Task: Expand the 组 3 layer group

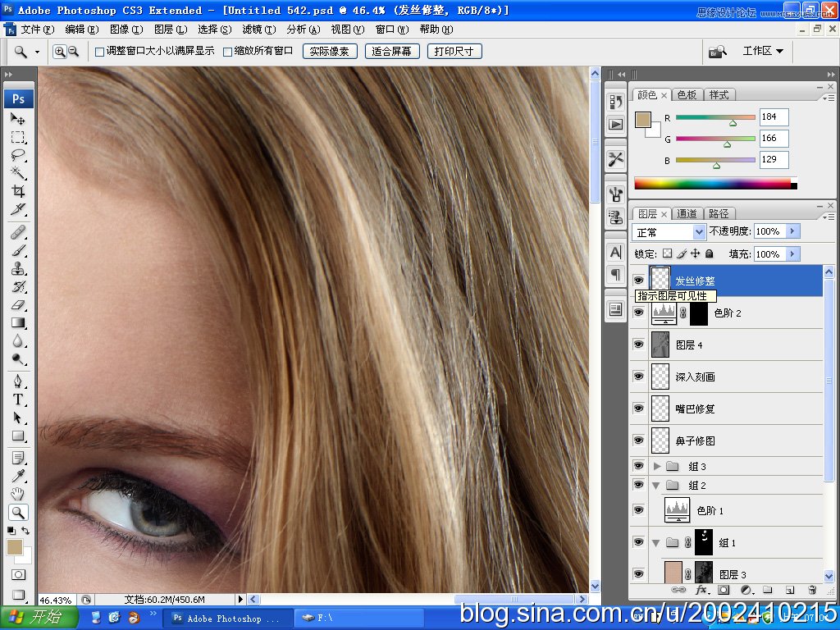Action: coord(657,466)
